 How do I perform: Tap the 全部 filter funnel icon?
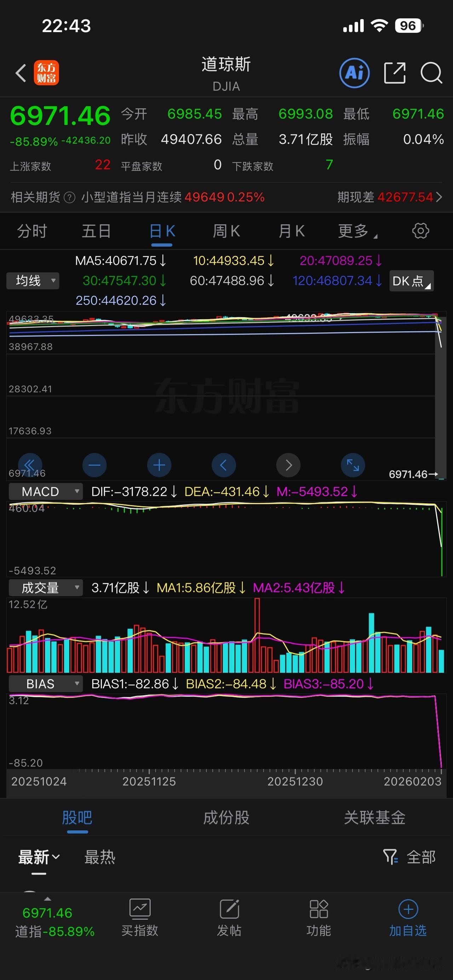coord(390,857)
